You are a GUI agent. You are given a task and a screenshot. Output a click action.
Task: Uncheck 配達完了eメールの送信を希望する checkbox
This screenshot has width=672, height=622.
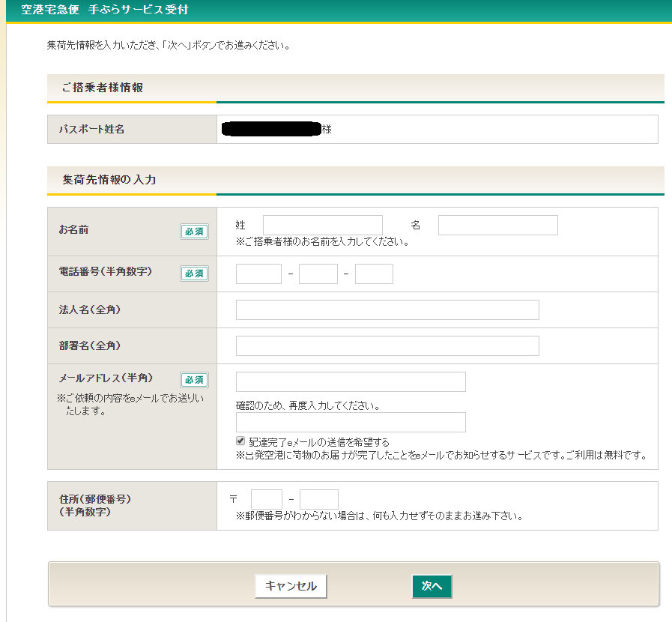point(240,441)
